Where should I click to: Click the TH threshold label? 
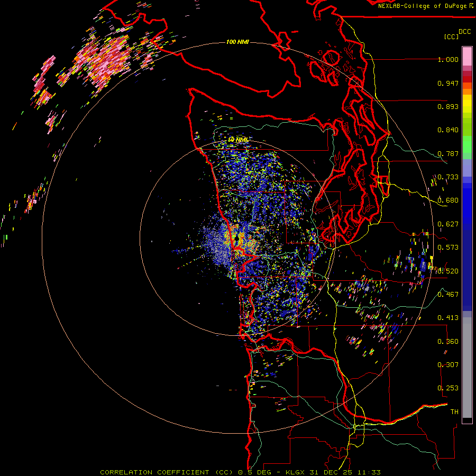(x=454, y=411)
